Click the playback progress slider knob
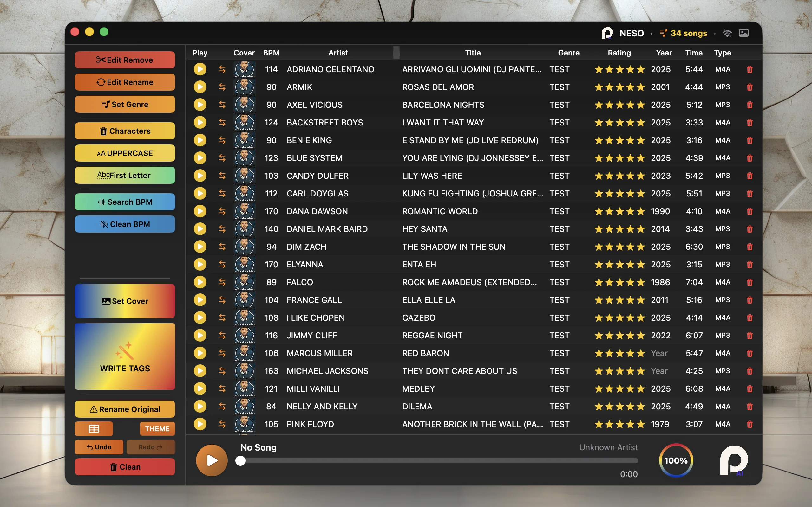Screen dimensions: 812x507 [x=240, y=461]
